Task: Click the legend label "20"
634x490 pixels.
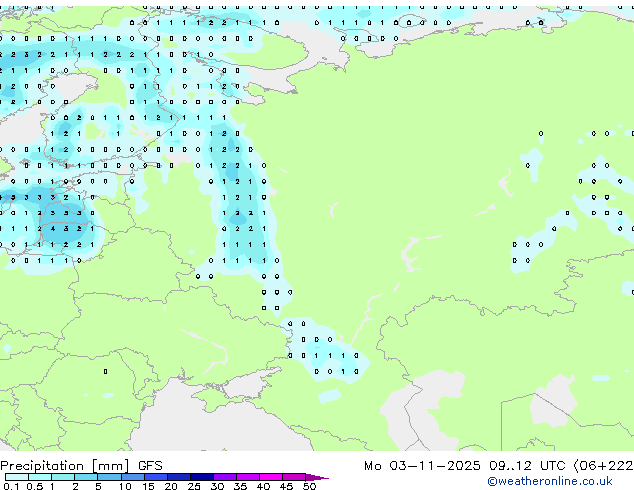Action: pos(171,486)
